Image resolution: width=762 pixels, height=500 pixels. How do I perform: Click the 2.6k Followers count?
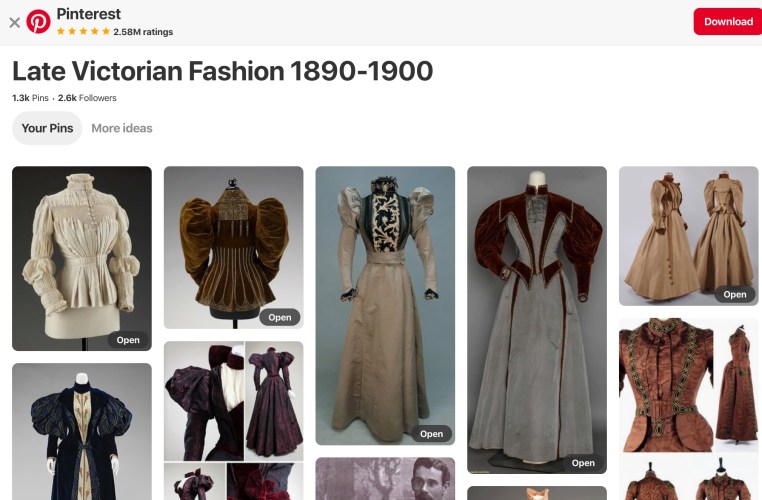pyautogui.click(x=87, y=98)
